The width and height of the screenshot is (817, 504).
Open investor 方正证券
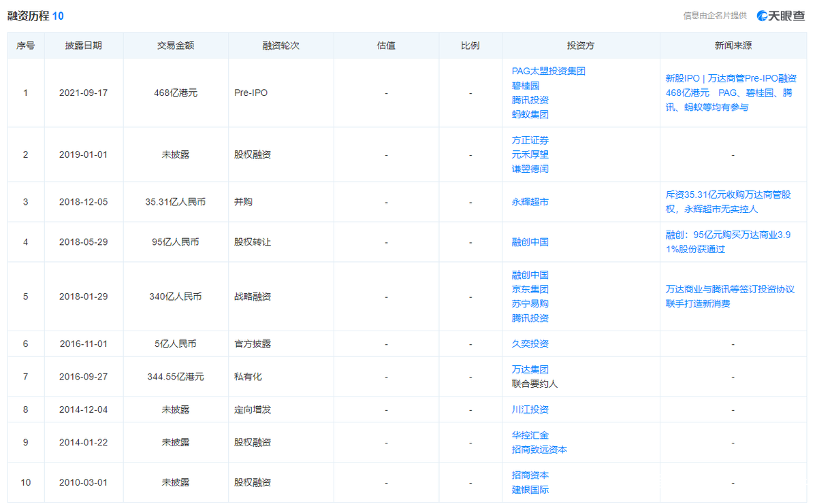tap(530, 140)
